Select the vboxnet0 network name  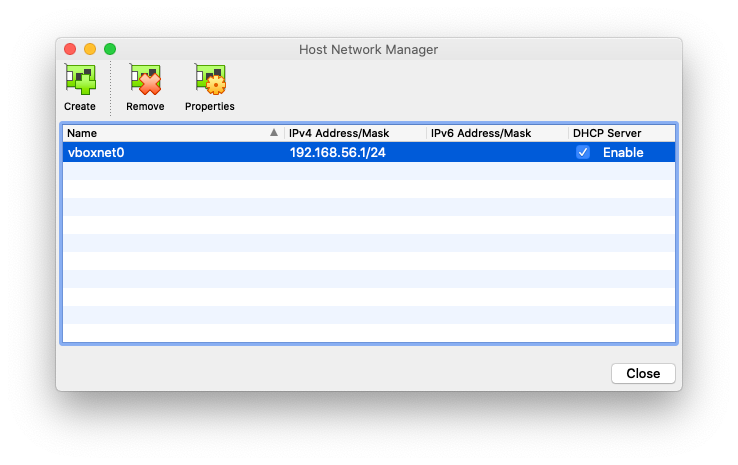96,152
